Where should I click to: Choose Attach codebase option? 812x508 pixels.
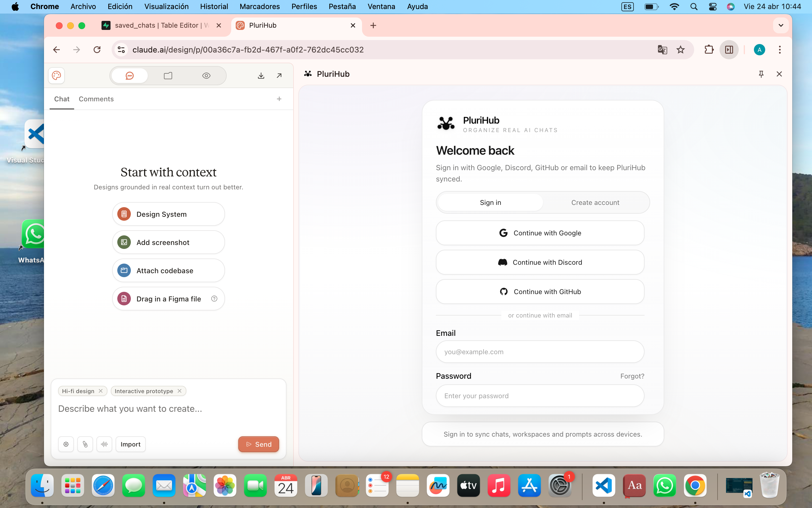coord(168,270)
